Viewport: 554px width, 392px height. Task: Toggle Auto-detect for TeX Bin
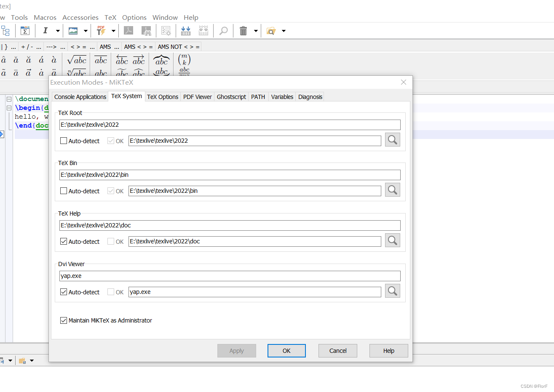(64, 191)
